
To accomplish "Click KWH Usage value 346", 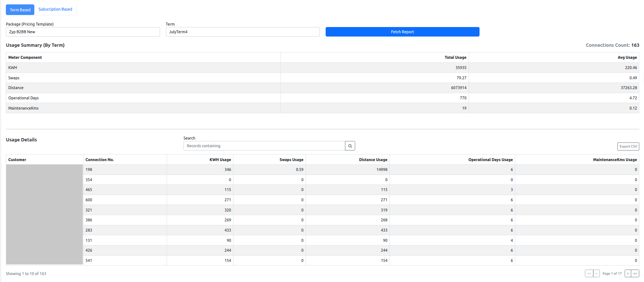I will tap(228, 169).
